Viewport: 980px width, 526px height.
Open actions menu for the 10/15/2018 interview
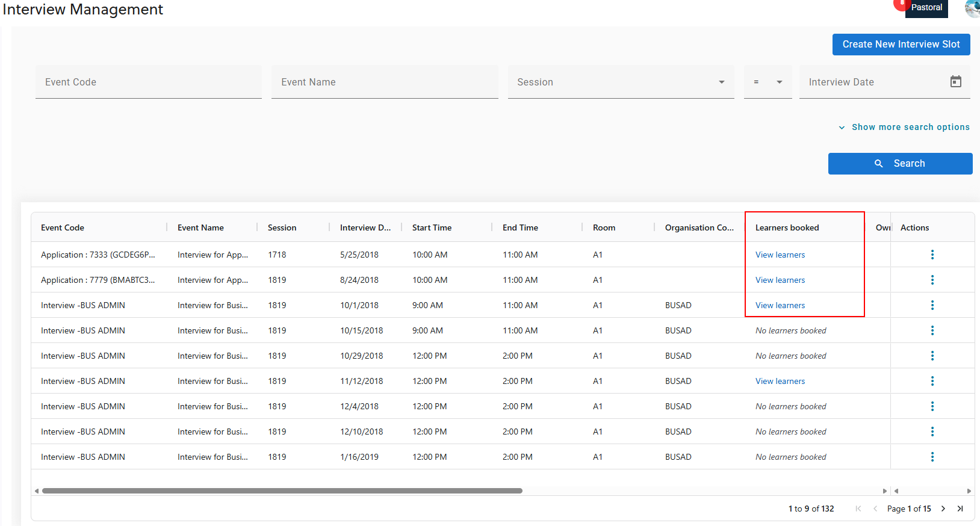coord(932,330)
